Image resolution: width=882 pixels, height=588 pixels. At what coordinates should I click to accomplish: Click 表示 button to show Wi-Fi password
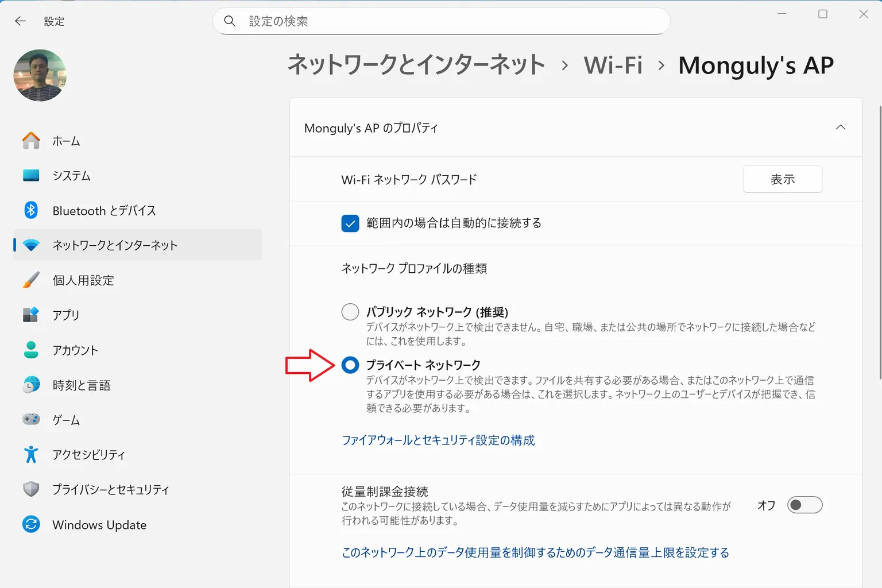pyautogui.click(x=783, y=179)
